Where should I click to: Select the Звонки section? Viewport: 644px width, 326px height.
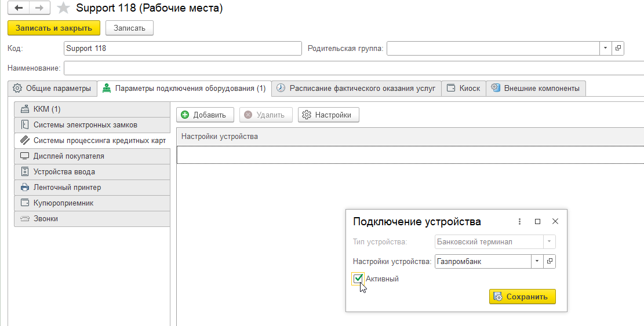point(92,218)
